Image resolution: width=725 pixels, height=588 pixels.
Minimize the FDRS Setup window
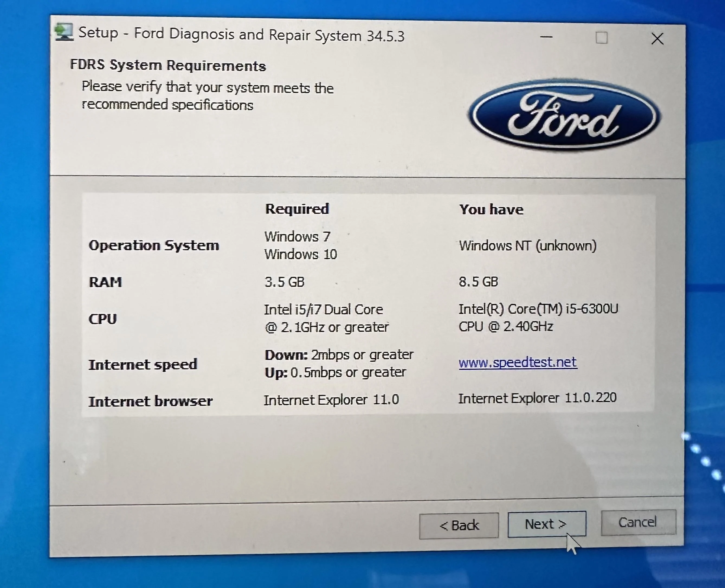(546, 37)
